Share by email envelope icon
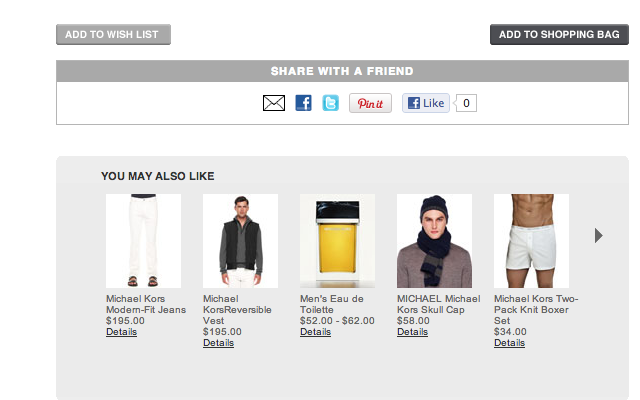640x400 pixels. (x=274, y=103)
